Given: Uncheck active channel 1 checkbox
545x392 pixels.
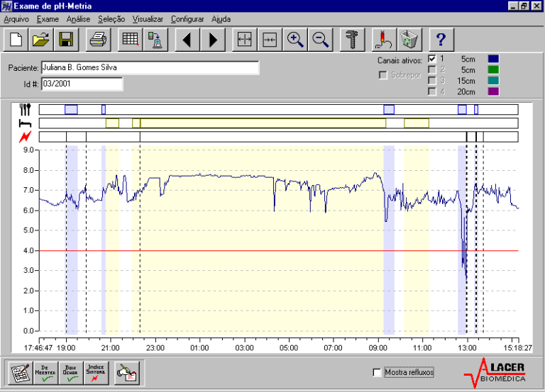Looking at the screenshot, I should click(x=432, y=58).
